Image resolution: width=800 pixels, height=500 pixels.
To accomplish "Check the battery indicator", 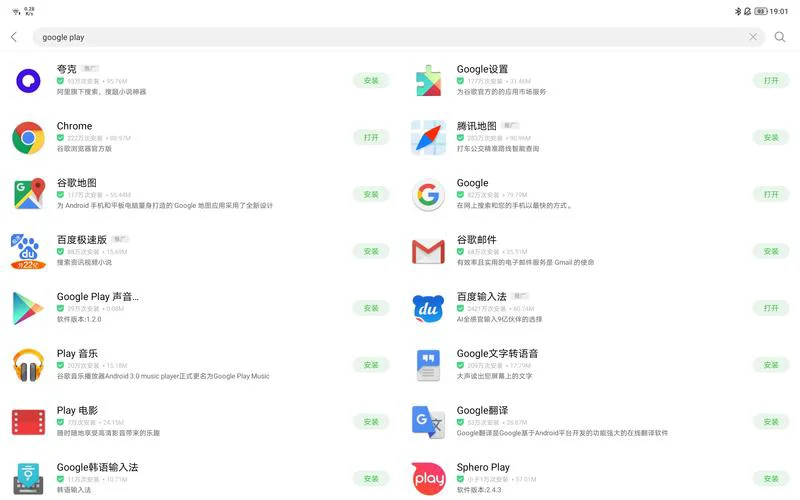I will pyautogui.click(x=761, y=11).
